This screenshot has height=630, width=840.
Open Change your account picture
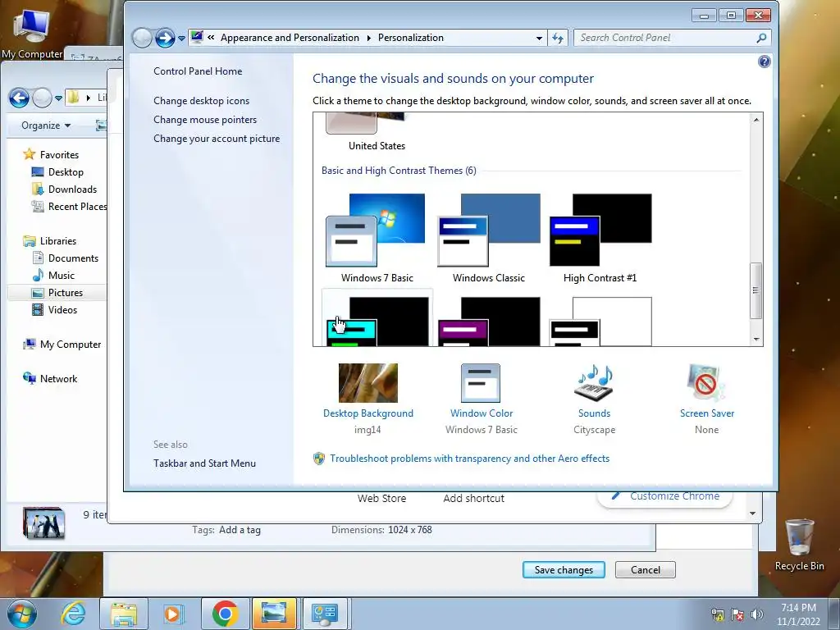coord(217,138)
